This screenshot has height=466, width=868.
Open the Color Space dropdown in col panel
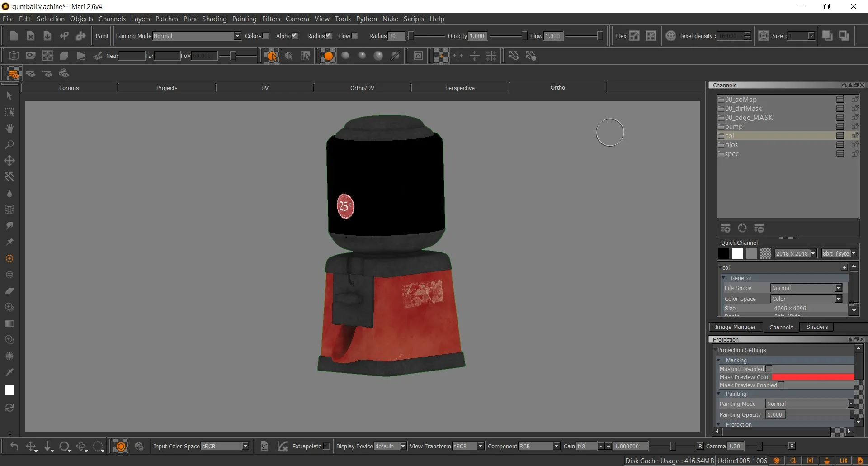(x=806, y=299)
